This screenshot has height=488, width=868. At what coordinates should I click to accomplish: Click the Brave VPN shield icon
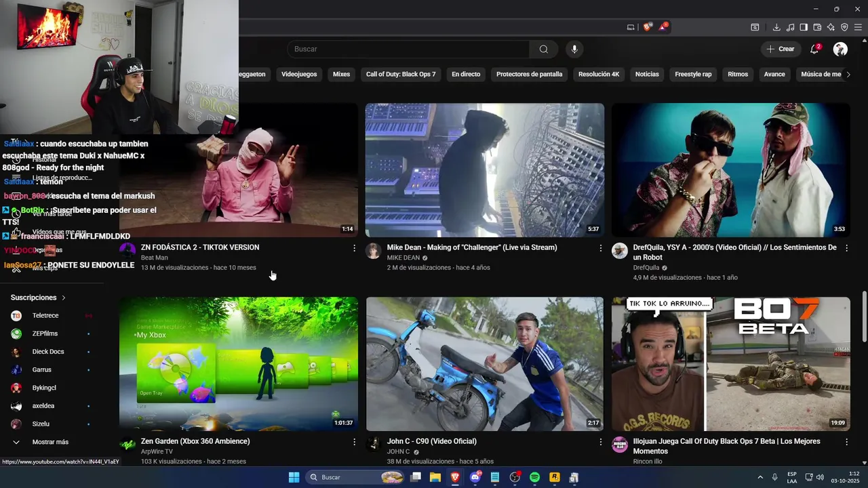(x=844, y=27)
